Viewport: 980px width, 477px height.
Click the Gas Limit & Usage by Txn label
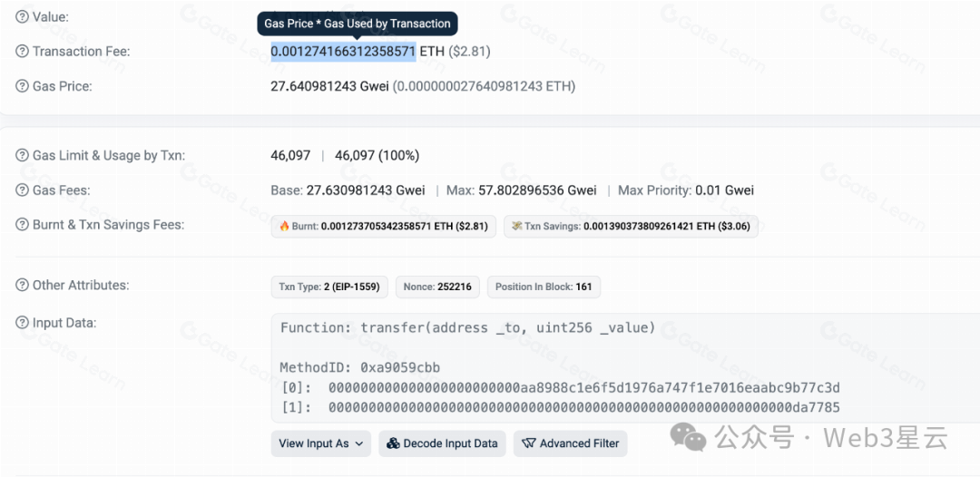(109, 155)
